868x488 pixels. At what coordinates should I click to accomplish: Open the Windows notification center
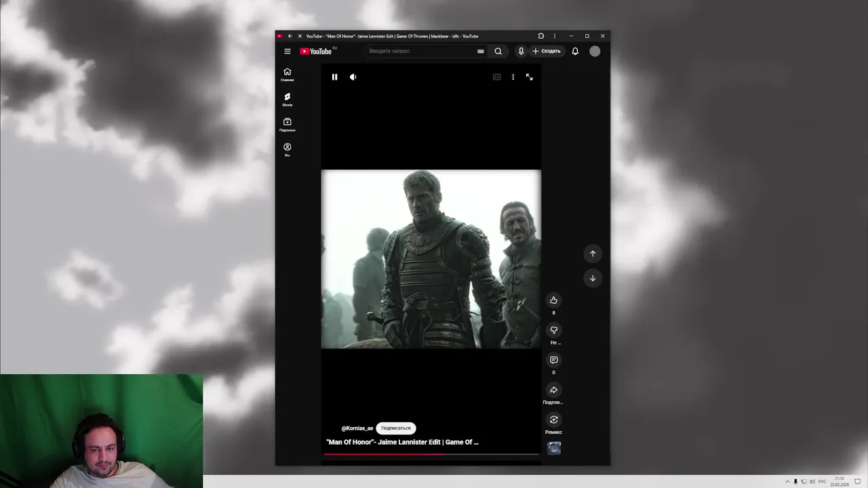[x=858, y=482]
